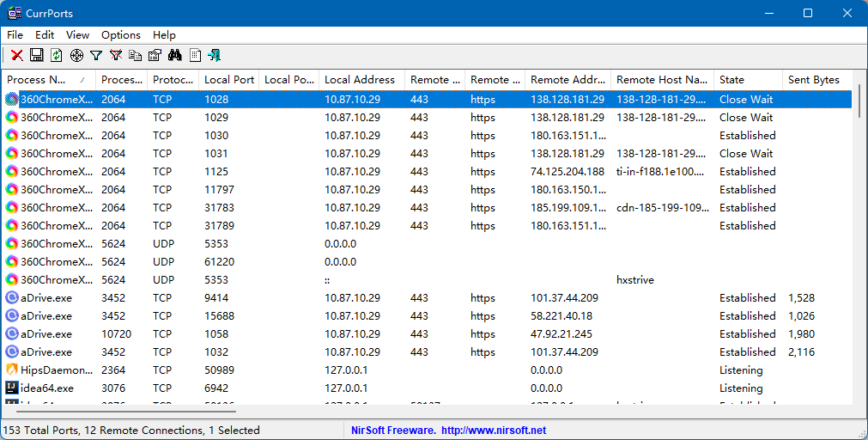Click the binoculars Find icon
The width and height of the screenshot is (868, 440).
[x=175, y=55]
